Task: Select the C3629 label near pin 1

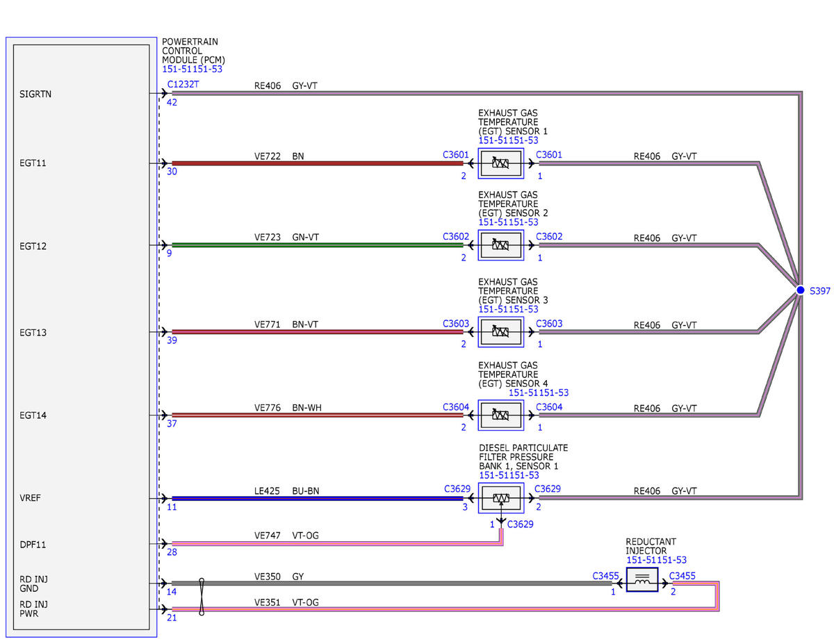Action: click(521, 524)
